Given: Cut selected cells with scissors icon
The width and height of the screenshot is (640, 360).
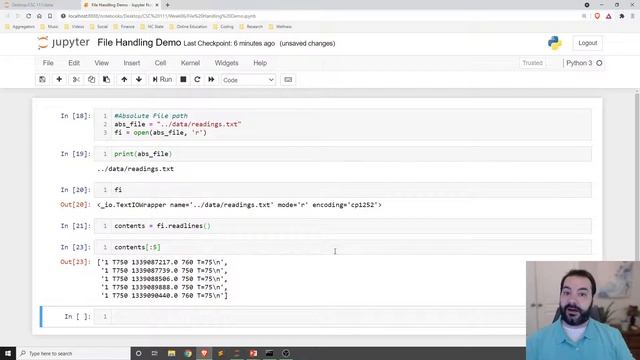Looking at the screenshot, I should click(x=76, y=80).
